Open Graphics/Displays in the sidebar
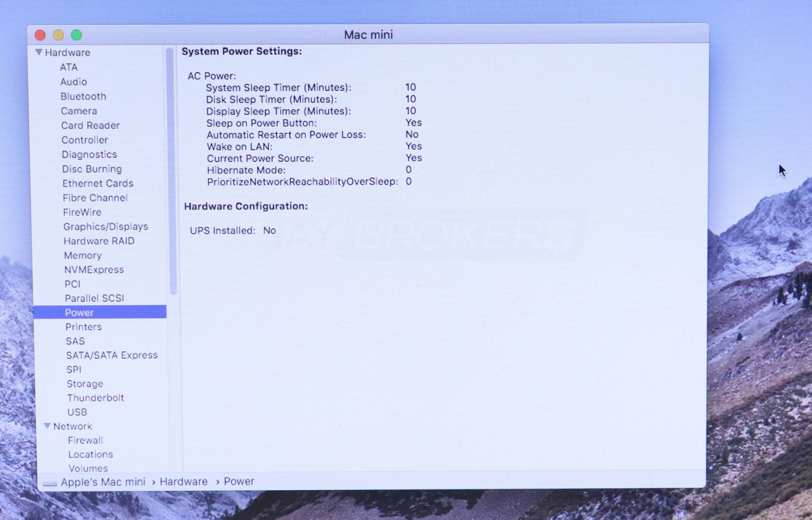The height and width of the screenshot is (520, 812). click(x=106, y=227)
